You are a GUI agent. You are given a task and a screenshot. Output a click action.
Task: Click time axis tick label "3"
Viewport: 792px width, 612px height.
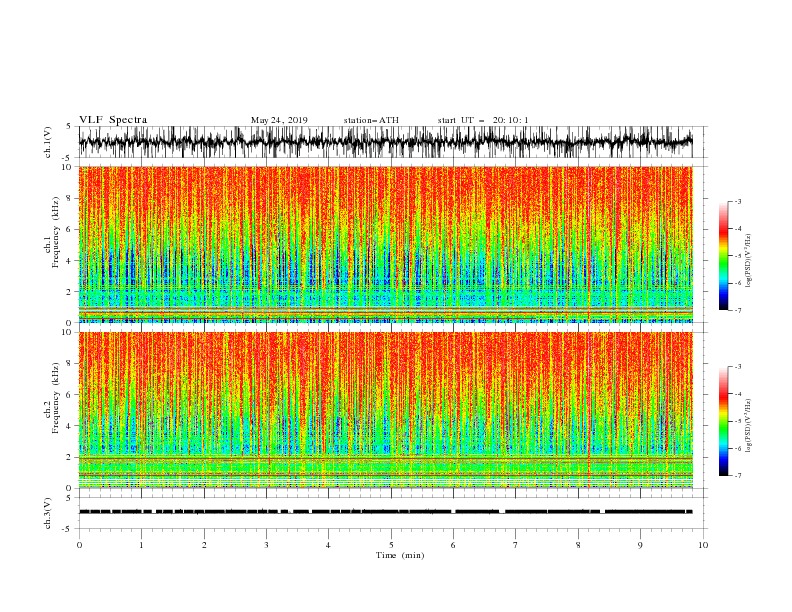pyautogui.click(x=266, y=545)
